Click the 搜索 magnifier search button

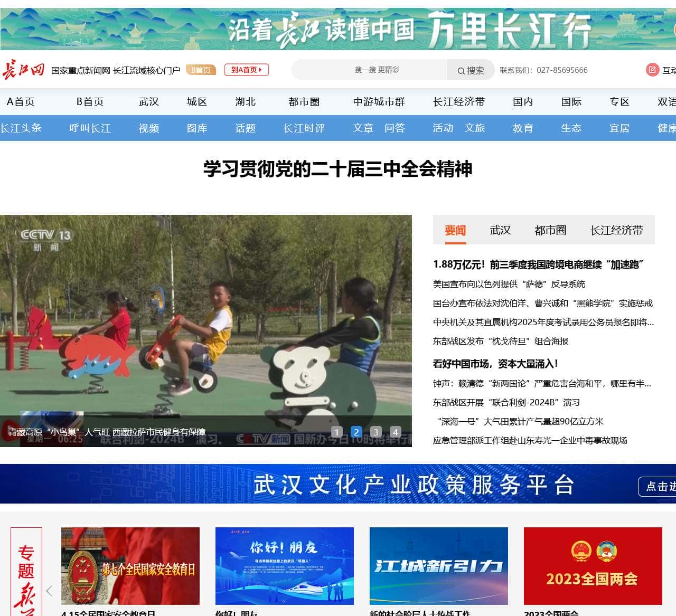[x=471, y=70]
